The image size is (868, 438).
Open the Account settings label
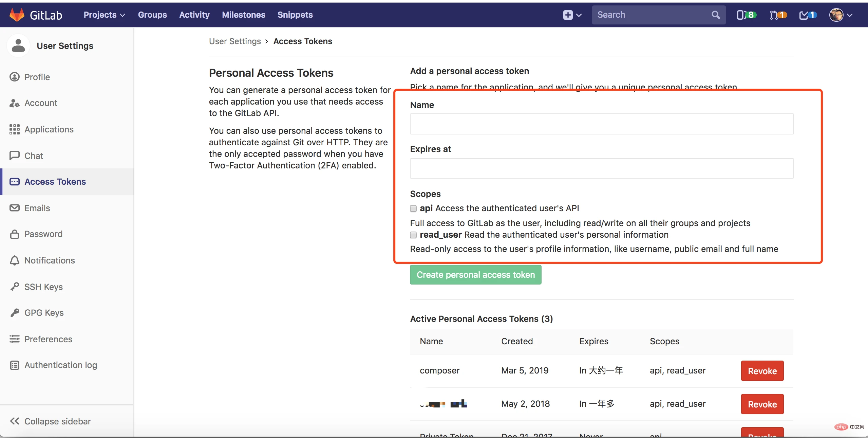[x=41, y=103]
